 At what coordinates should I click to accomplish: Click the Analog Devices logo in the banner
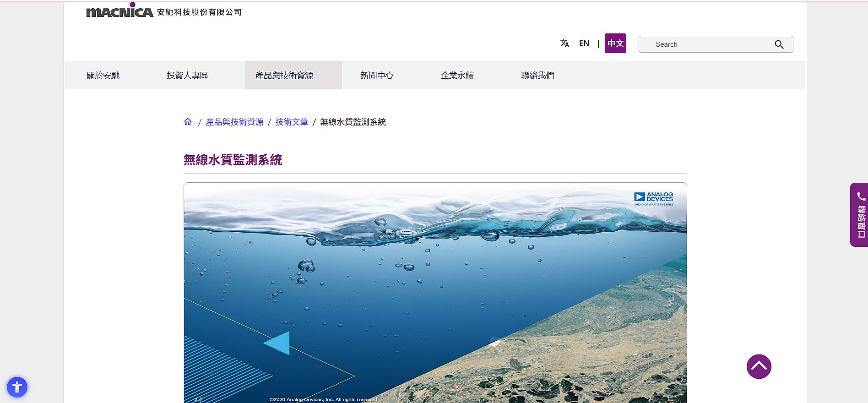click(x=654, y=198)
